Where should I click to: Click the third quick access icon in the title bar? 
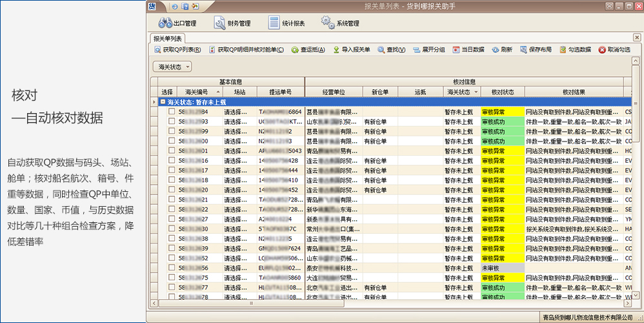pyautogui.click(x=196, y=6)
